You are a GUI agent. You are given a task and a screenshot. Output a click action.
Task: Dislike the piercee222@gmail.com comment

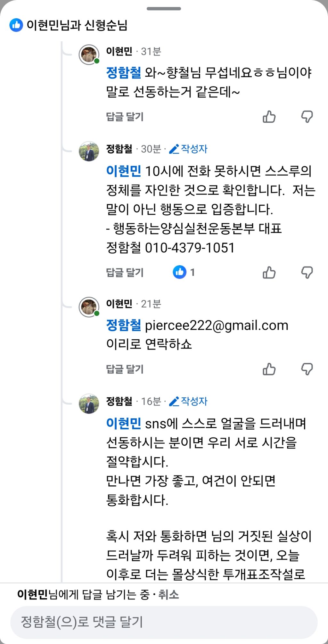click(x=307, y=369)
